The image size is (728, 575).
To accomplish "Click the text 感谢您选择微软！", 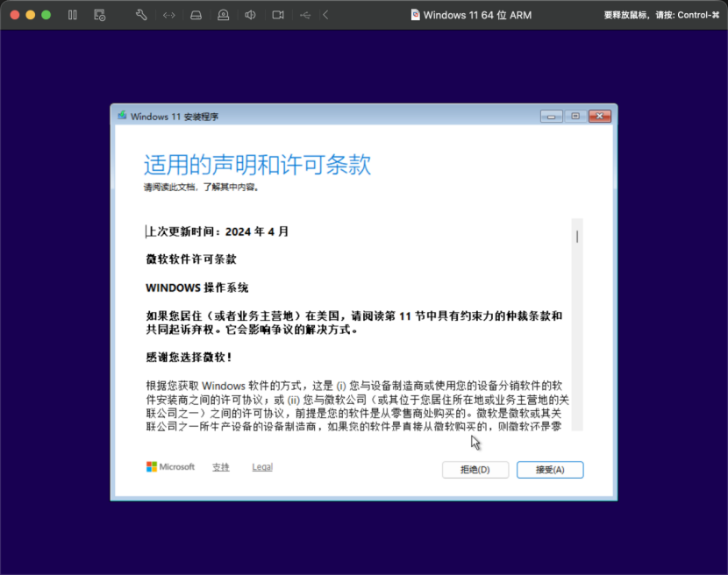I will click(189, 358).
